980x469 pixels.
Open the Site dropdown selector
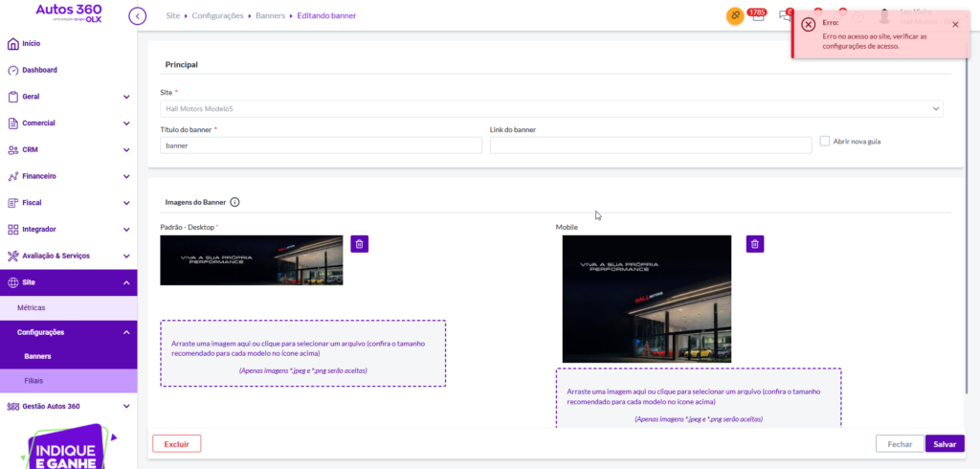551,109
